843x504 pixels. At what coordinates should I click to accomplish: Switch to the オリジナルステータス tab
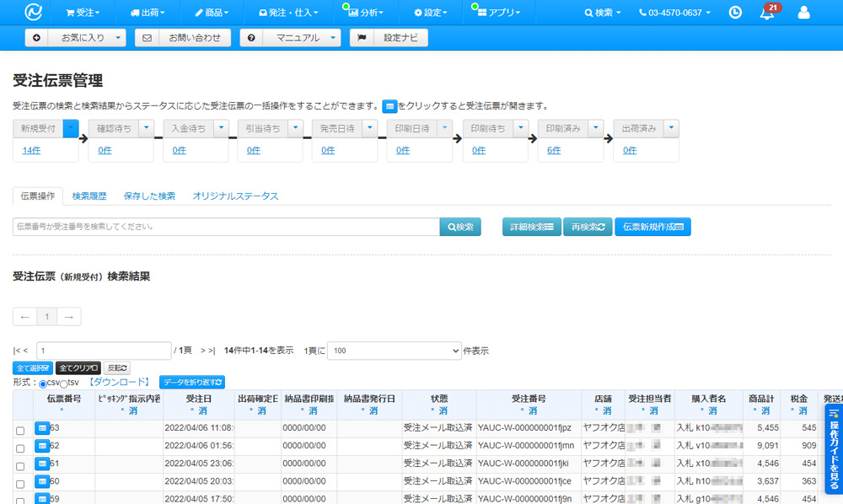pos(235,196)
